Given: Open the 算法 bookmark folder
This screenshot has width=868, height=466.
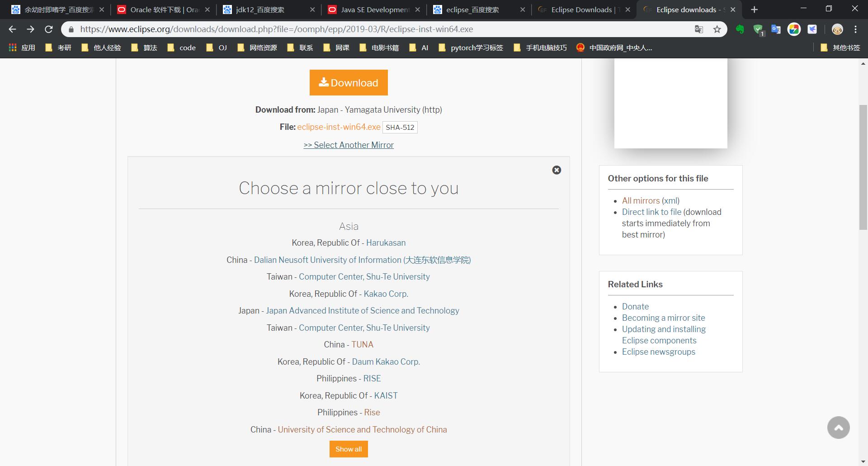Looking at the screenshot, I should tap(144, 48).
